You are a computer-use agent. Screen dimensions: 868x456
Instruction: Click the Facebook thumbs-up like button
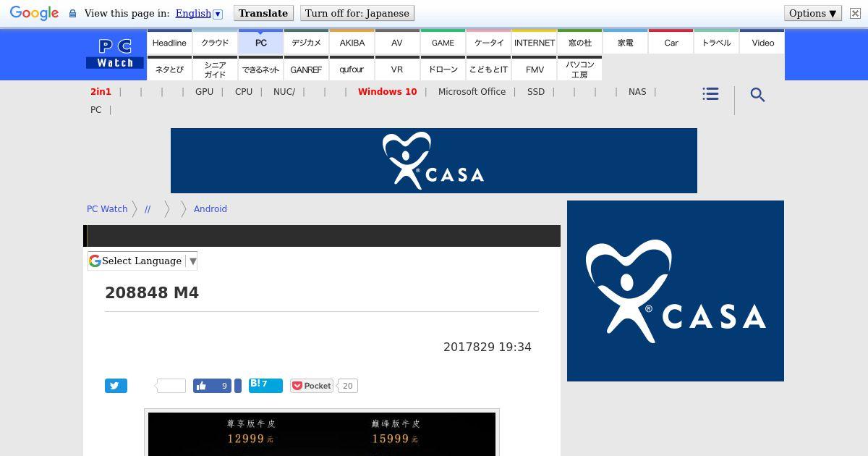[213, 386]
